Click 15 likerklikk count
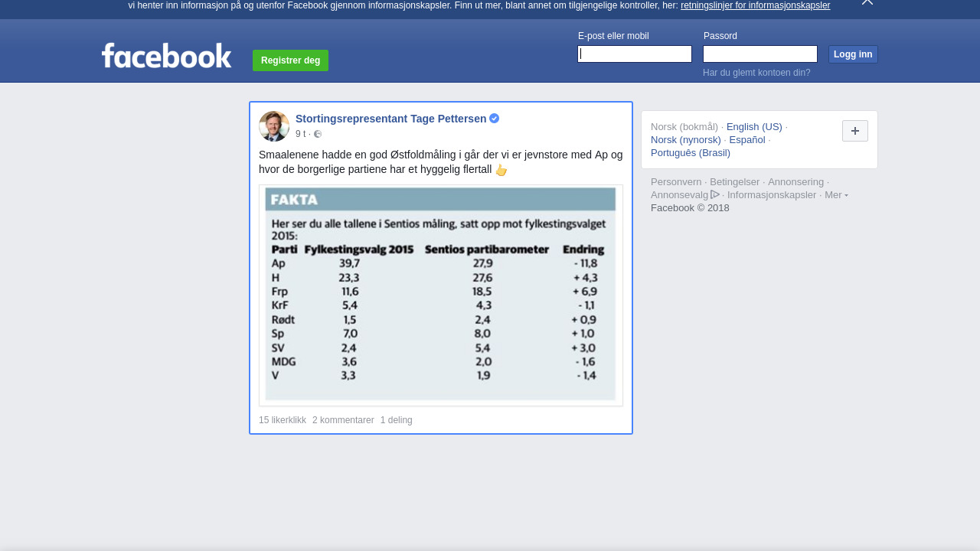 pos(283,420)
